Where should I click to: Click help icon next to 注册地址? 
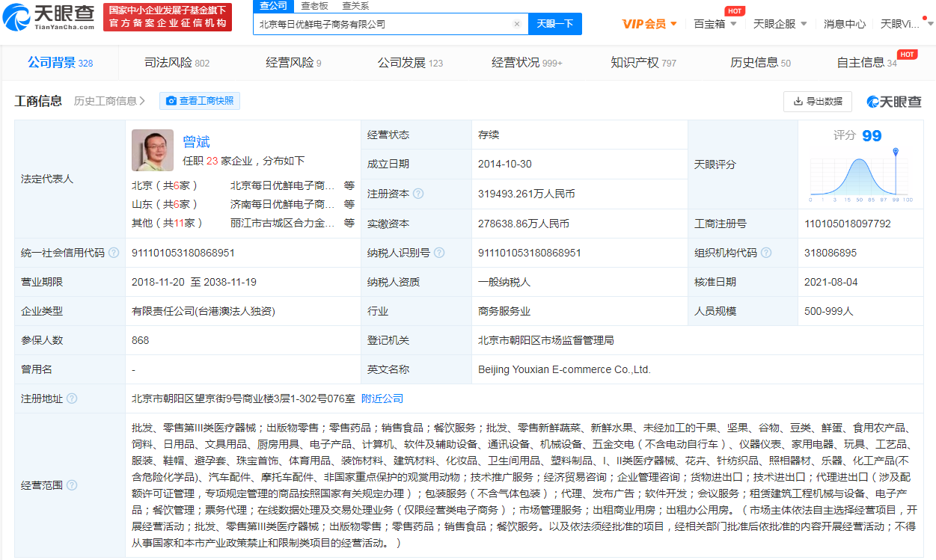pos(72,399)
